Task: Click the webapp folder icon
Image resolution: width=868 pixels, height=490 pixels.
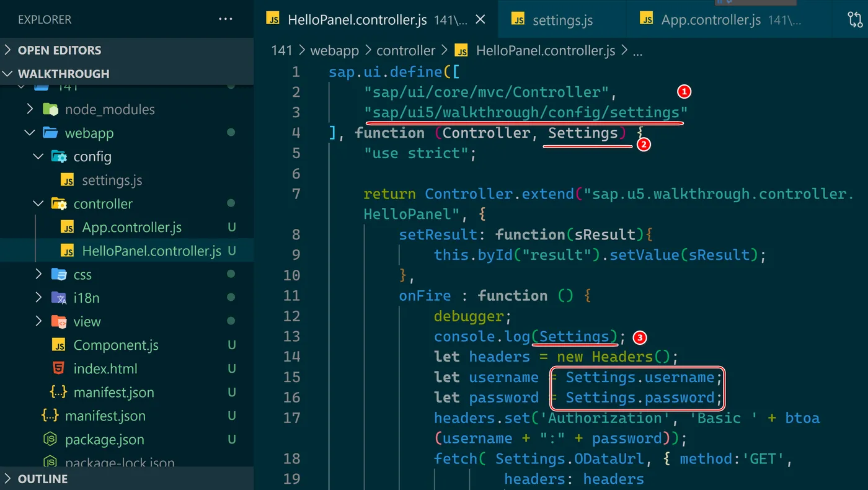Action: pyautogui.click(x=50, y=133)
